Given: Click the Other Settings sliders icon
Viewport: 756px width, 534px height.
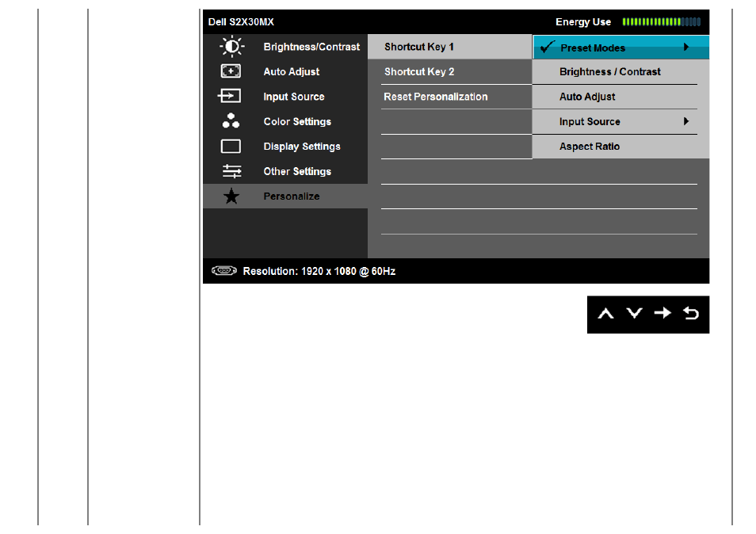Looking at the screenshot, I should [231, 171].
